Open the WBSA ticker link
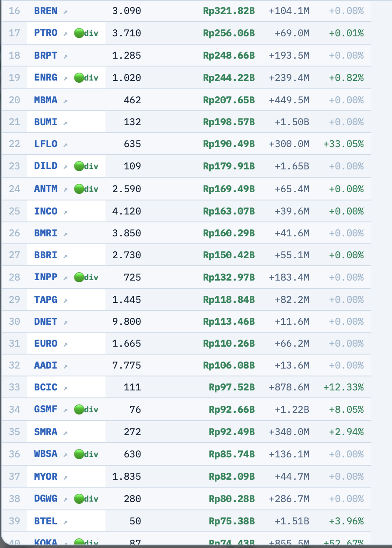The width and height of the screenshot is (392, 548). (45, 454)
